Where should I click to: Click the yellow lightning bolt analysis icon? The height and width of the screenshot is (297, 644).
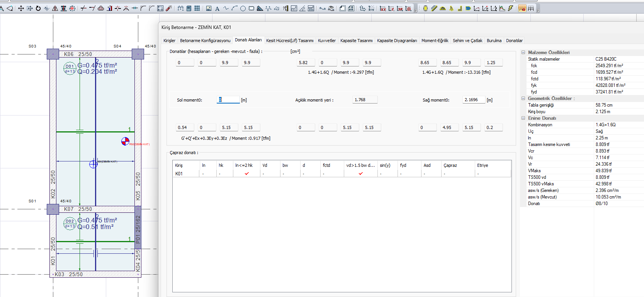[510, 8]
